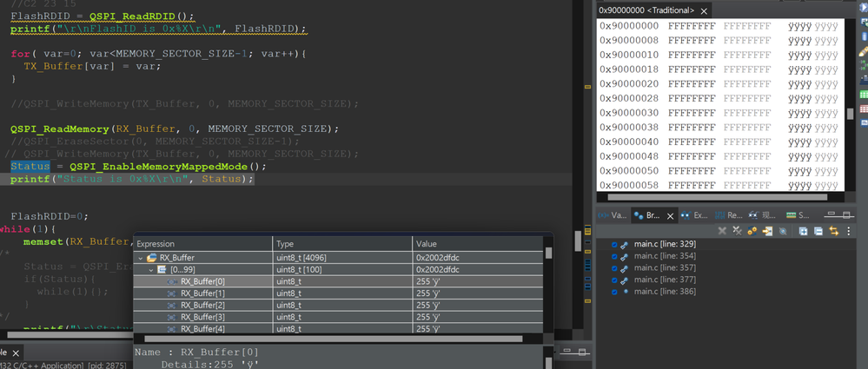Maximize the Breakpoints view panel

pyautogui.click(x=847, y=214)
